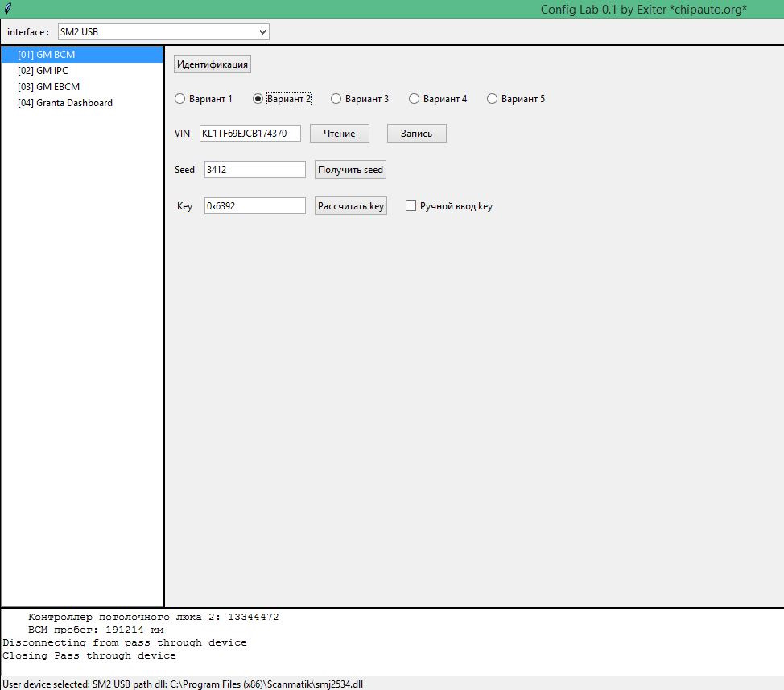
Task: Click the feather app icon in title bar
Action: click(x=8, y=9)
